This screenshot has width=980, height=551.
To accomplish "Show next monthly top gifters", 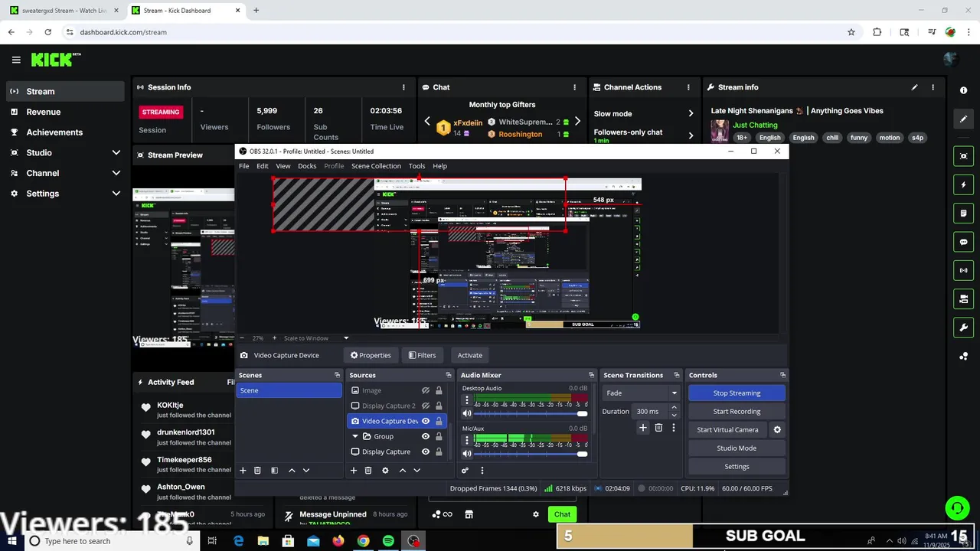I will coord(577,121).
